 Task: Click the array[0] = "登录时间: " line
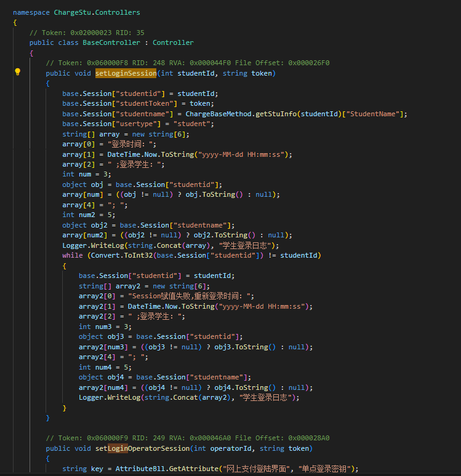pyautogui.click(x=110, y=144)
